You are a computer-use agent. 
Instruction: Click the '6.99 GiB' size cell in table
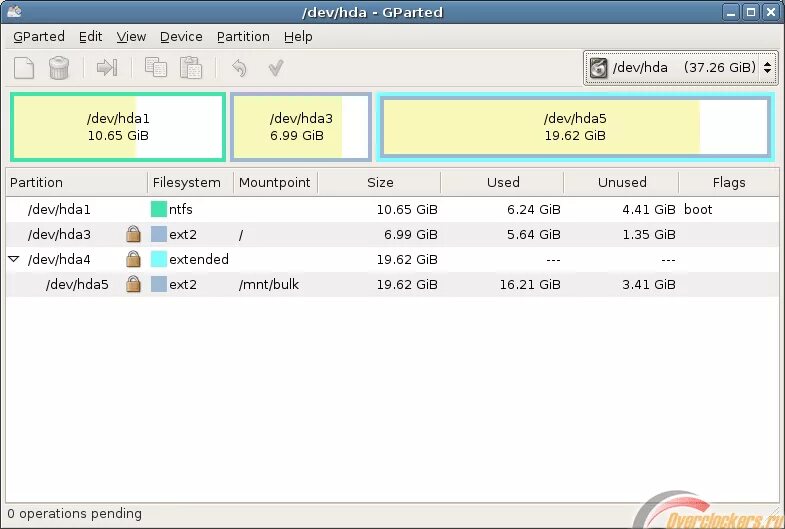[411, 234]
